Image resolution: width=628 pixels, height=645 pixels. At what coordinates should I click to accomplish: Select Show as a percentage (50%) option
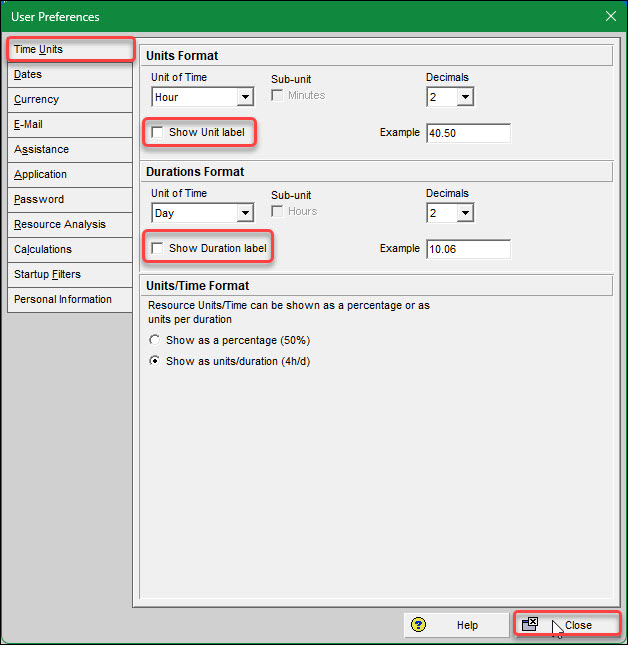pos(155,340)
